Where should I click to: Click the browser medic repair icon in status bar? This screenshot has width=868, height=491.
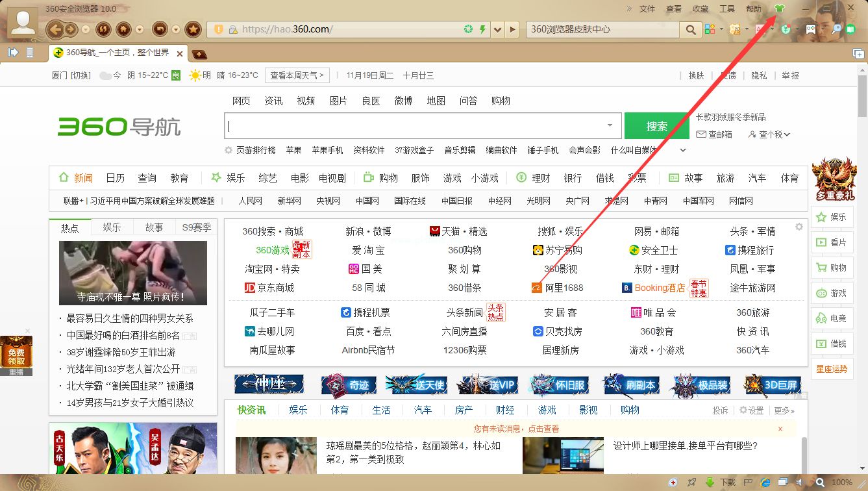click(673, 483)
